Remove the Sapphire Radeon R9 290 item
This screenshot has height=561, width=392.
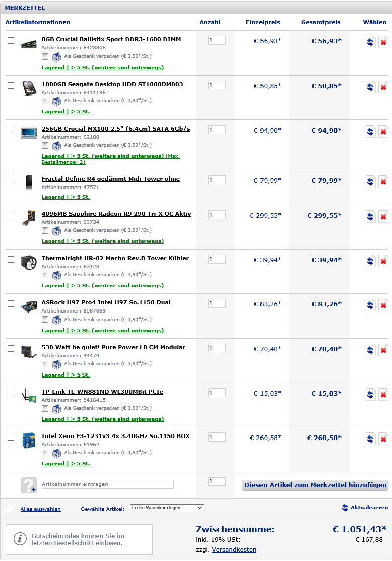383,216
